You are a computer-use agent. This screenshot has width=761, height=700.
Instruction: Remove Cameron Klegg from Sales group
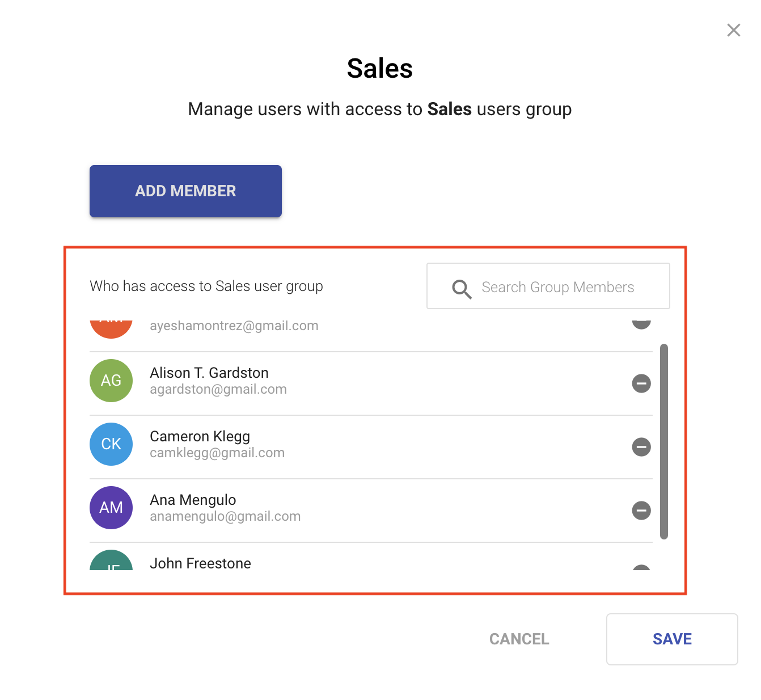[641, 447]
